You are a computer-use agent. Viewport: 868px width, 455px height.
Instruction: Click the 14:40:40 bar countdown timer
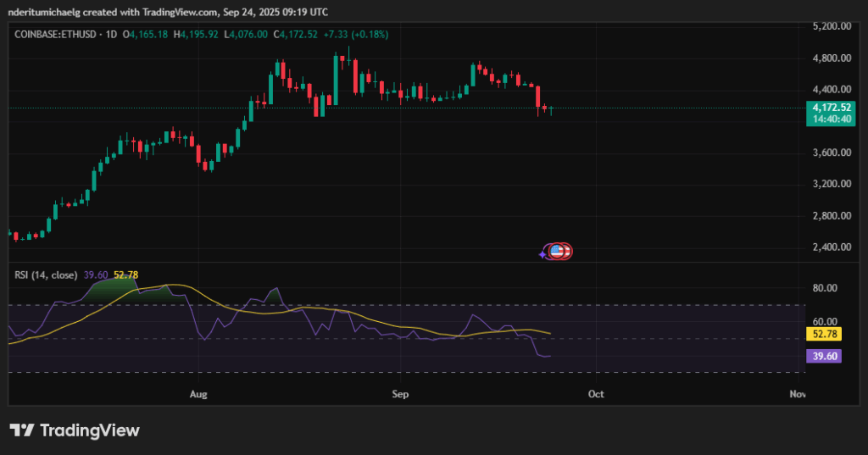832,119
